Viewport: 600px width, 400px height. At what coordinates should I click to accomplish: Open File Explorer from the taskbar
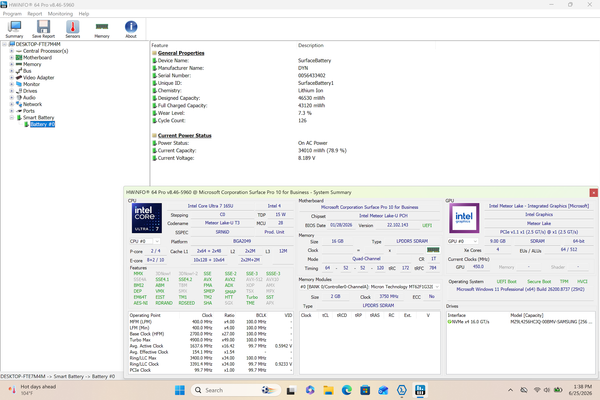[x=328, y=390]
